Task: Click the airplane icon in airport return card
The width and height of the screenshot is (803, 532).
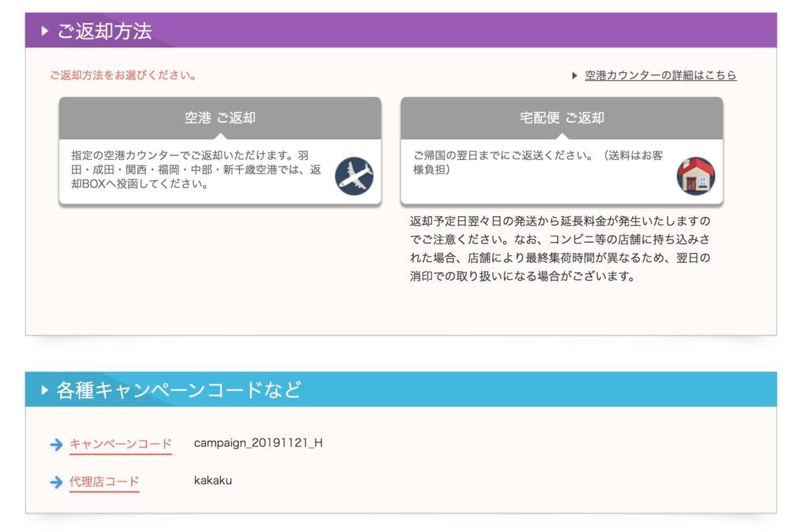Action: click(x=354, y=176)
